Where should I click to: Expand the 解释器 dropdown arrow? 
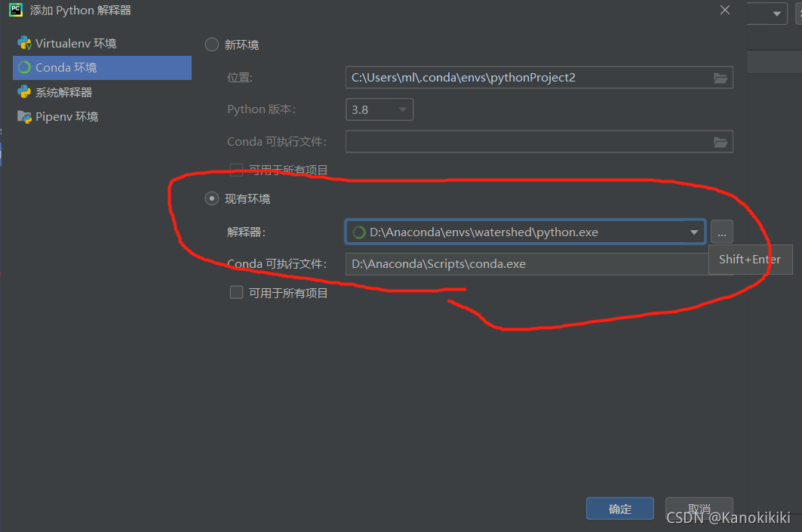tap(694, 232)
